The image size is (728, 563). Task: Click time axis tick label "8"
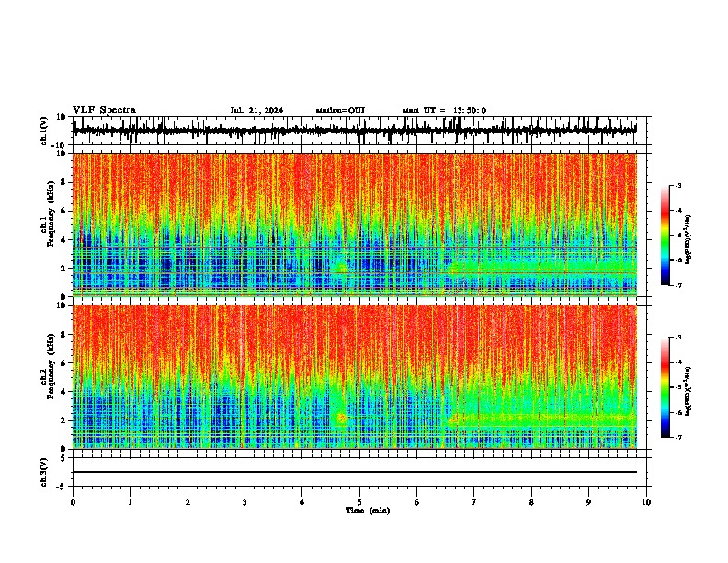531,502
